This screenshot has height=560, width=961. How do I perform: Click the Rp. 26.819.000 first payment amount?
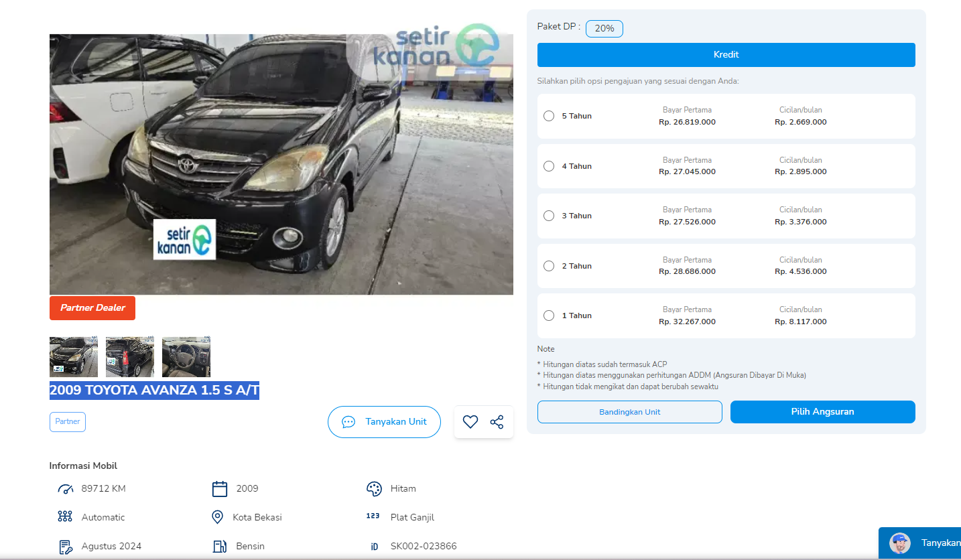[x=687, y=122]
